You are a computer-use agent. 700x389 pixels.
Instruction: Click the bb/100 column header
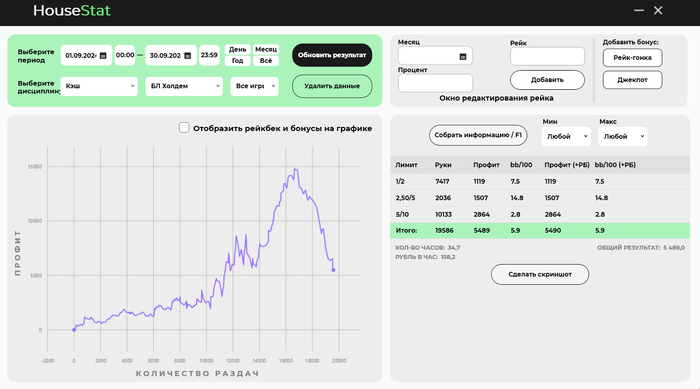[521, 165]
